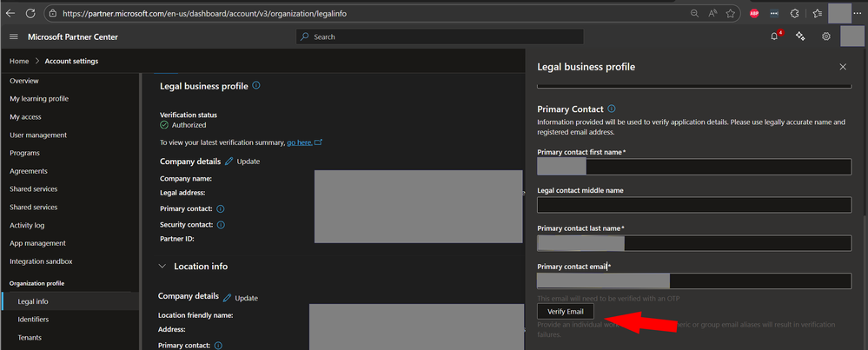Open the zoom magnifier icon in the address bar

tap(694, 13)
